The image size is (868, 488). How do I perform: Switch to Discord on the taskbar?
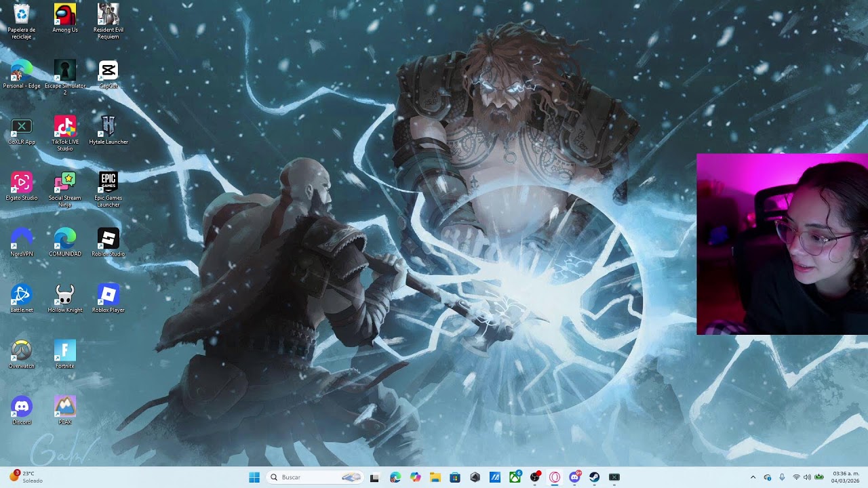click(x=575, y=477)
